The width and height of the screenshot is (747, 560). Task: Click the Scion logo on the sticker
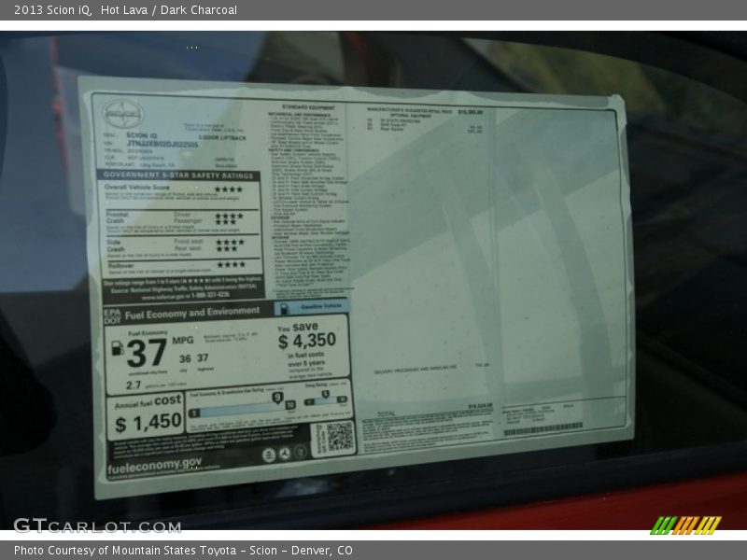coord(122,114)
